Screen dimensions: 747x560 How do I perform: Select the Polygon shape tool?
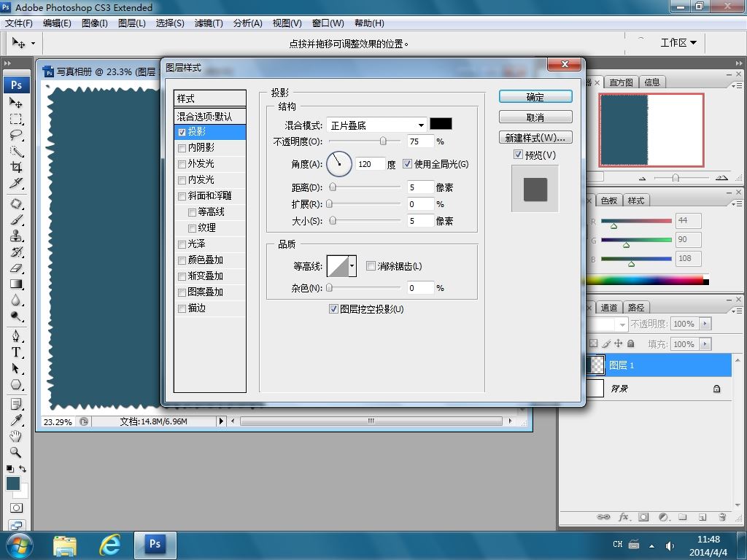click(16, 384)
